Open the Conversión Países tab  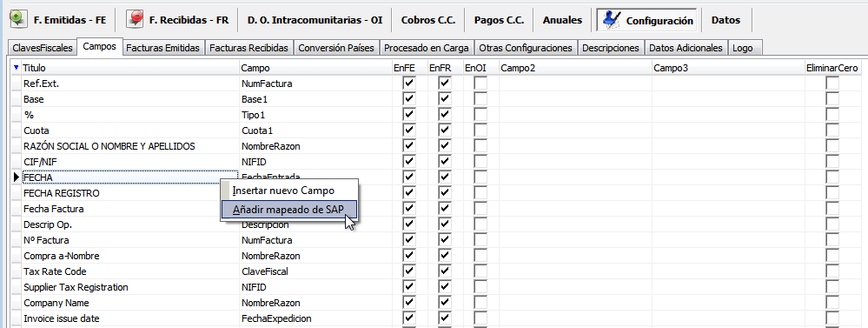336,48
